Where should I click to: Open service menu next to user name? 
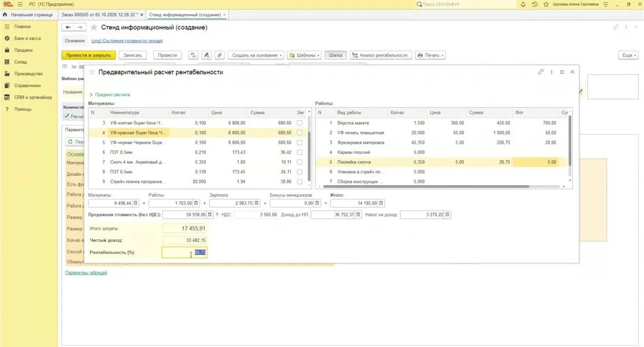tap(605, 4)
